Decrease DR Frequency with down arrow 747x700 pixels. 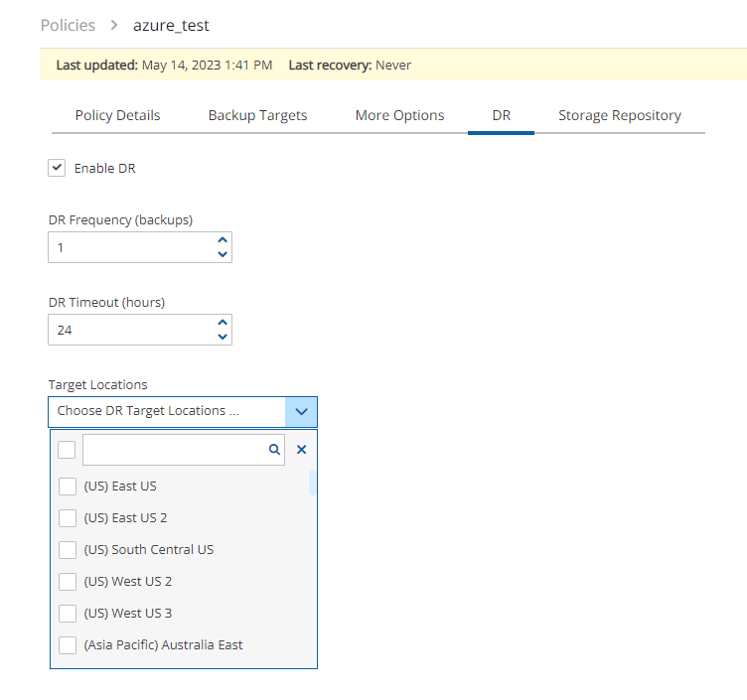[x=223, y=254]
